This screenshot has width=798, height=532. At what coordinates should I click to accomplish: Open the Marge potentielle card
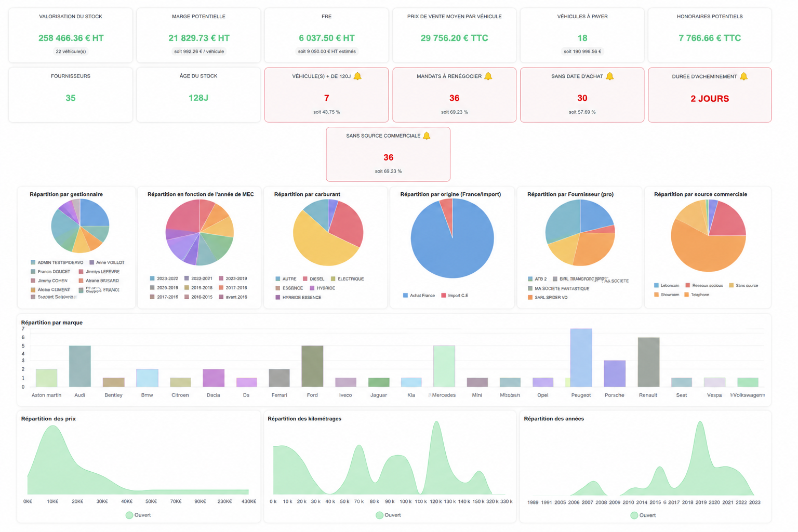198,35
